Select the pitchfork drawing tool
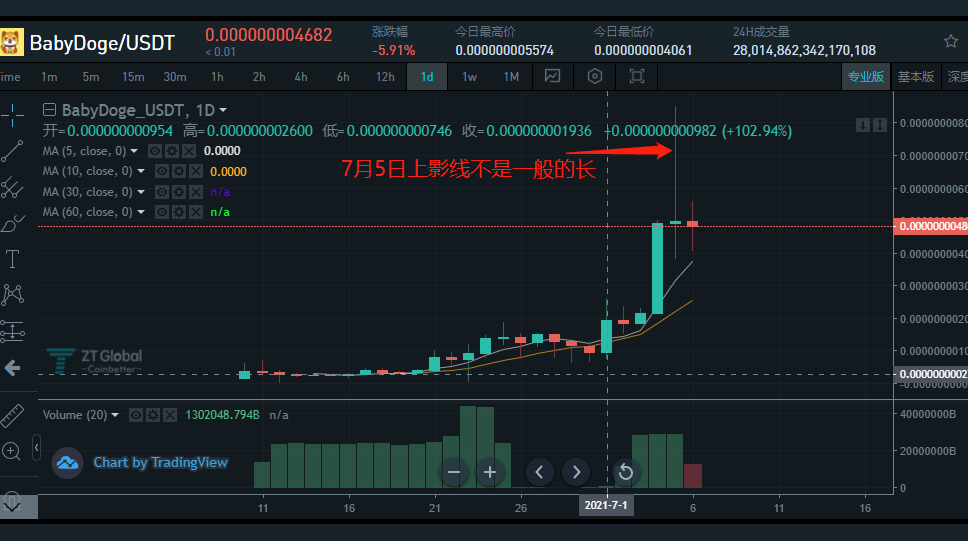 (x=12, y=188)
